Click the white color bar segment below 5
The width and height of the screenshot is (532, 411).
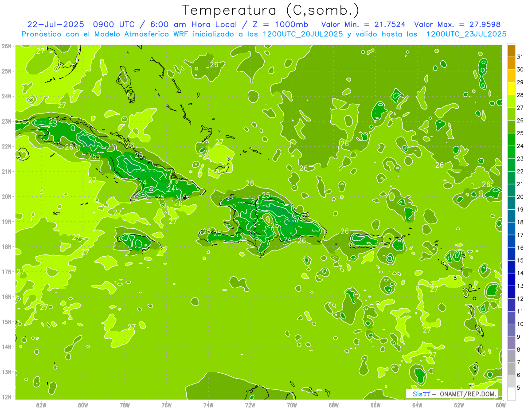click(511, 394)
